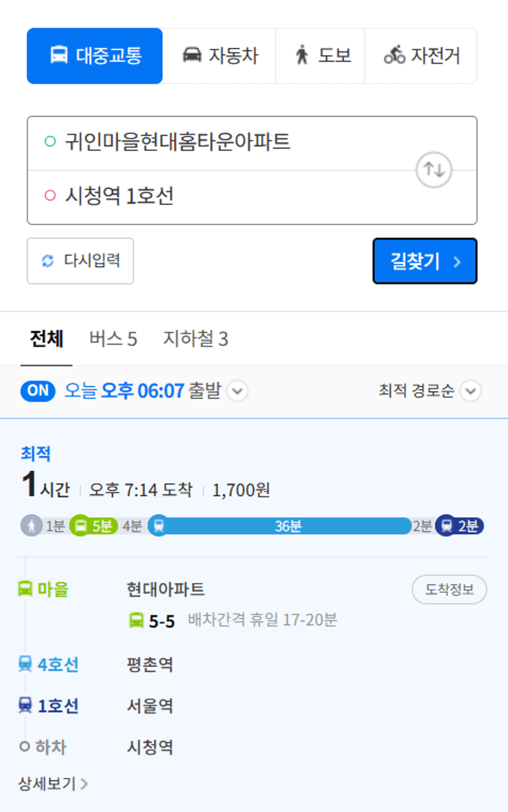Click the walking person icon on route bar
Viewport: 508px width, 812px height.
[x=31, y=526]
